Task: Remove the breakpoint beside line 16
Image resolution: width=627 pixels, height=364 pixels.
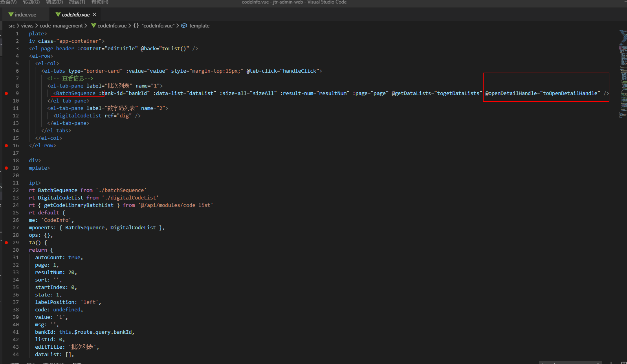Action: coord(6,146)
